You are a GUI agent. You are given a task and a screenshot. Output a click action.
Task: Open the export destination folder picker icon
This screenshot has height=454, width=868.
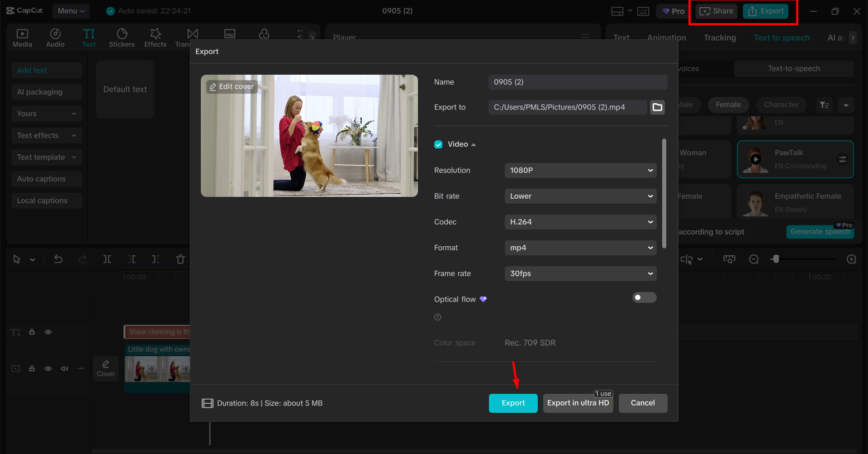click(x=657, y=107)
